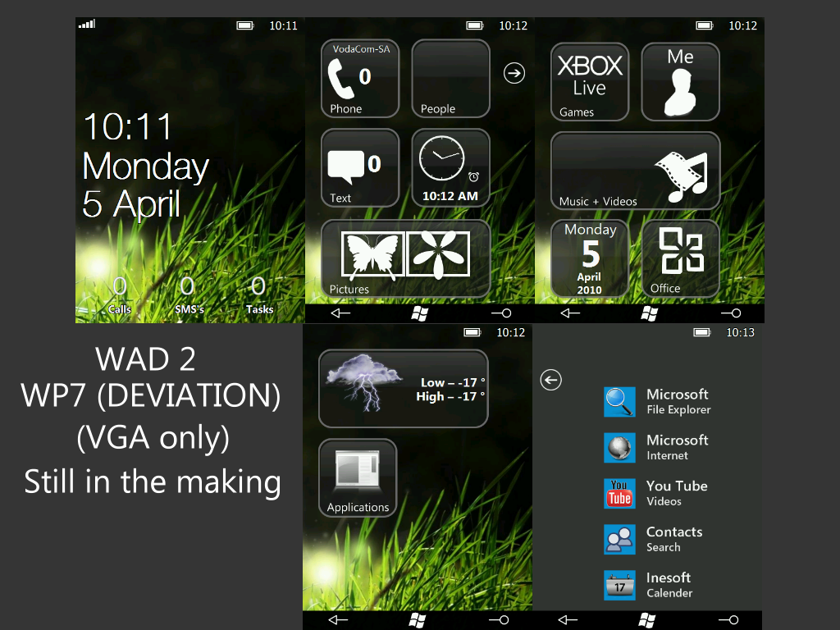Tap search key below applications list
The image size is (840, 630).
(x=728, y=620)
